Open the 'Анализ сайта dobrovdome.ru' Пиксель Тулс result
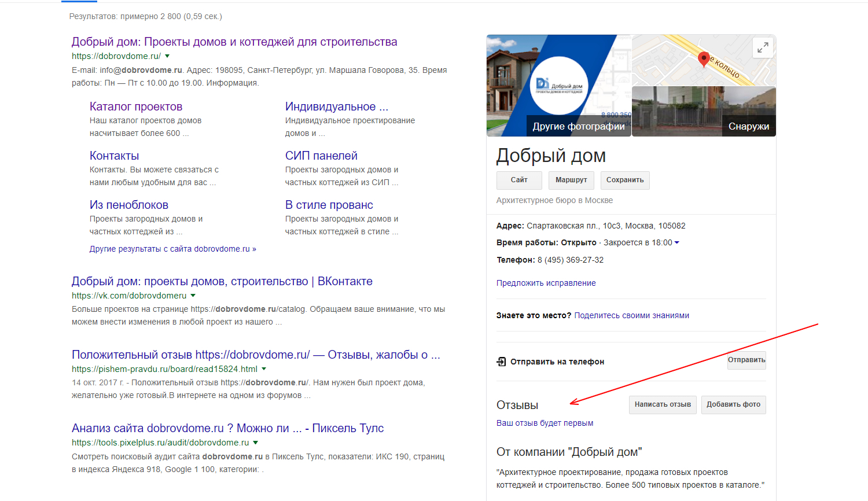This screenshot has height=501, width=868. click(228, 428)
